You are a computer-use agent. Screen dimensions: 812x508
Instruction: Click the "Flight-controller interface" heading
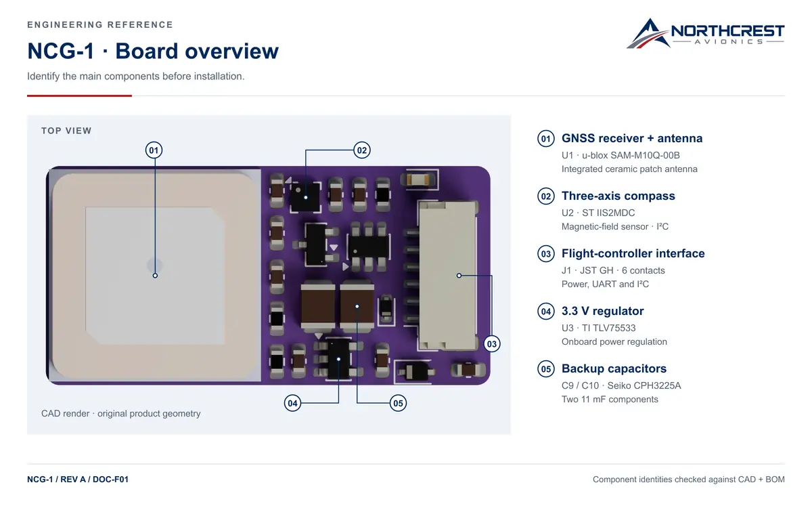click(633, 253)
